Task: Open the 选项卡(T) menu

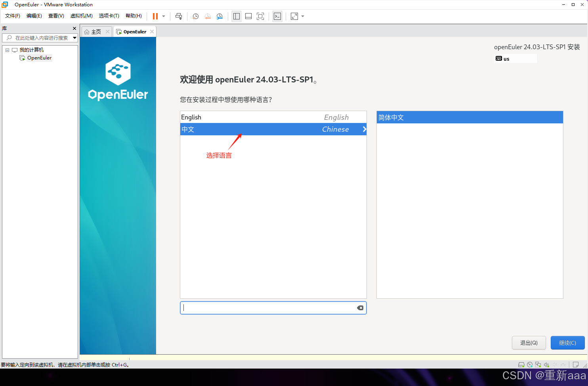Action: pyautogui.click(x=109, y=16)
